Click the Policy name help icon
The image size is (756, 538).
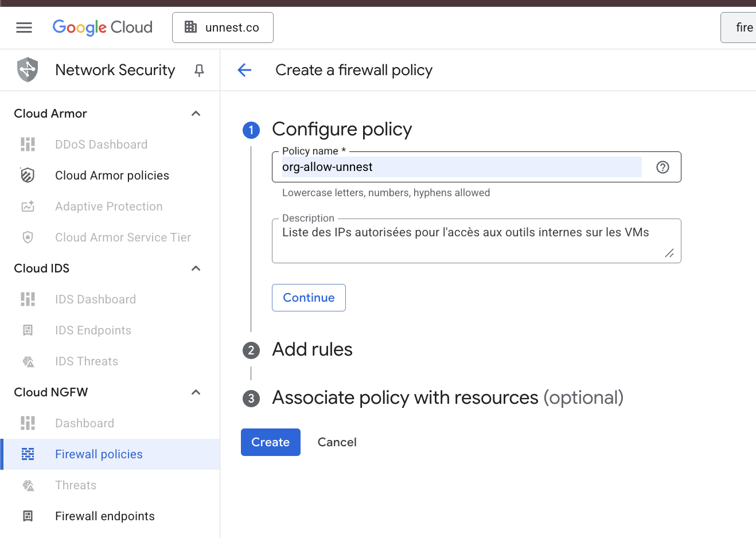663,167
